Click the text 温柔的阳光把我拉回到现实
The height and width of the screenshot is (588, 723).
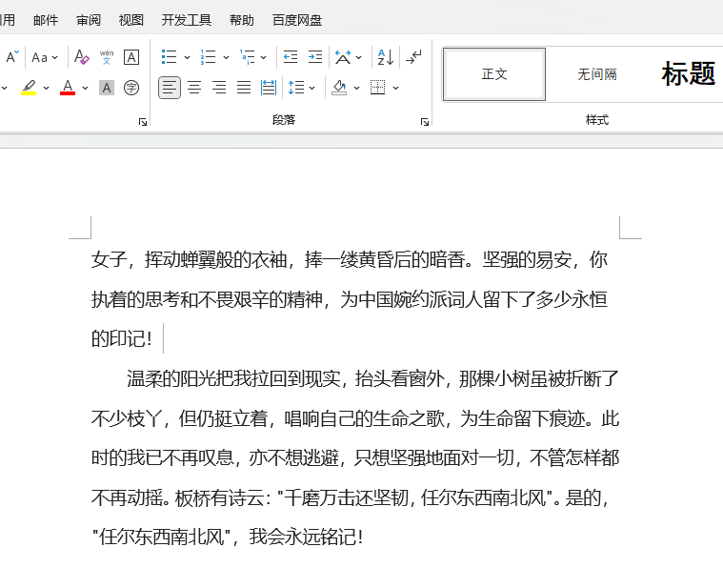(233, 378)
